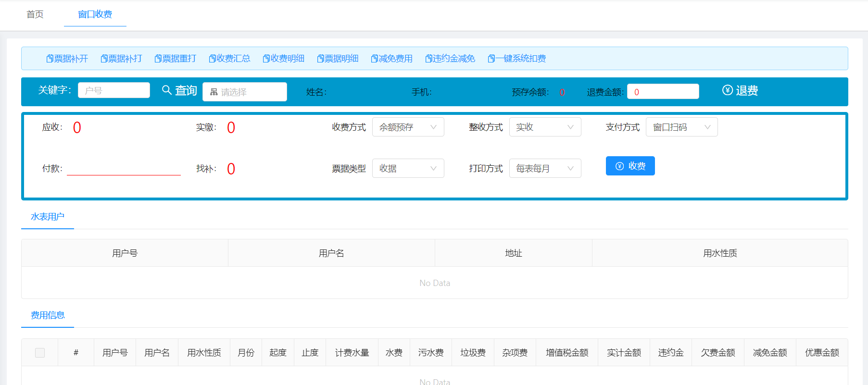Click the 地址 column header
Viewport: 868px width, 385px height.
click(514, 253)
